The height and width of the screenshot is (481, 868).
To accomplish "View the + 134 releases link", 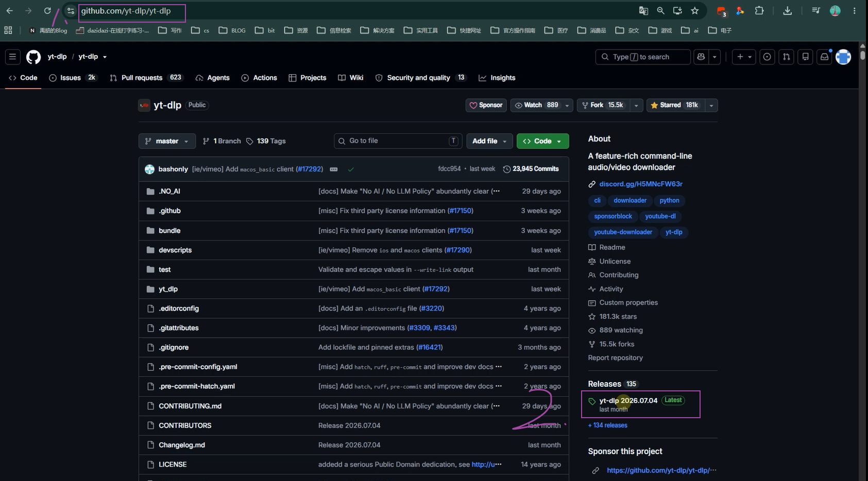I will click(608, 425).
